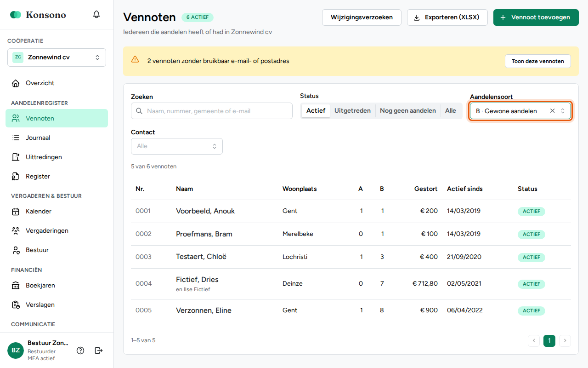
Task: Click the BZ user avatar
Action: click(x=16, y=351)
